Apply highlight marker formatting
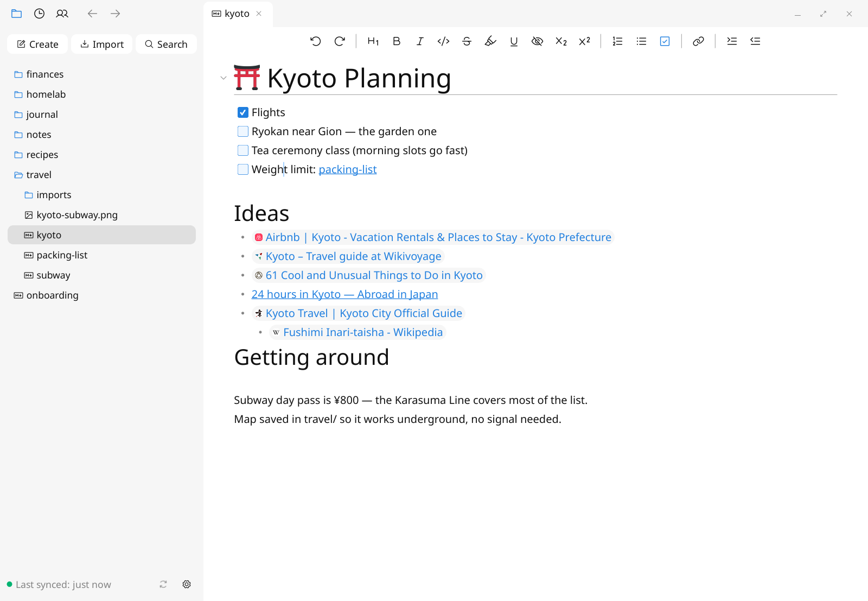 (490, 41)
